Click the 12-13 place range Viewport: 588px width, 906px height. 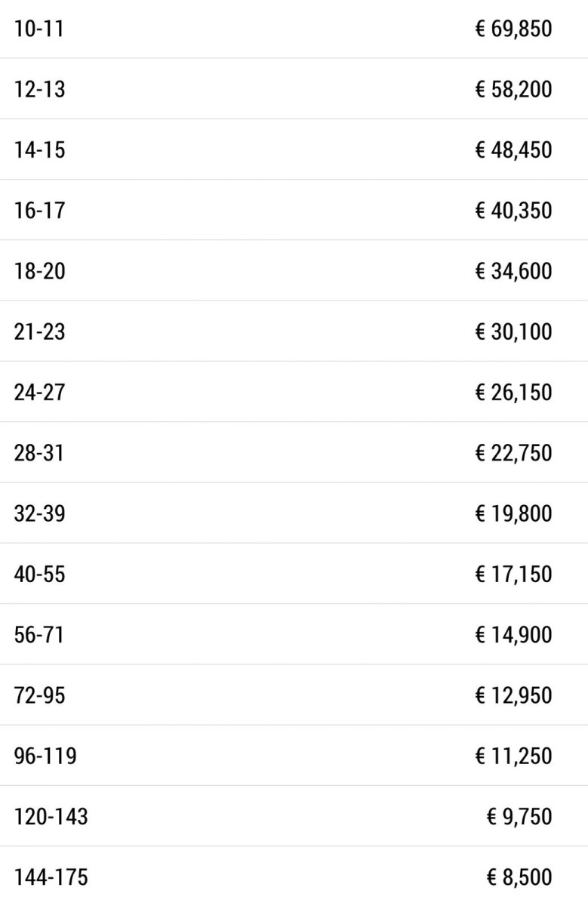pyautogui.click(x=39, y=90)
